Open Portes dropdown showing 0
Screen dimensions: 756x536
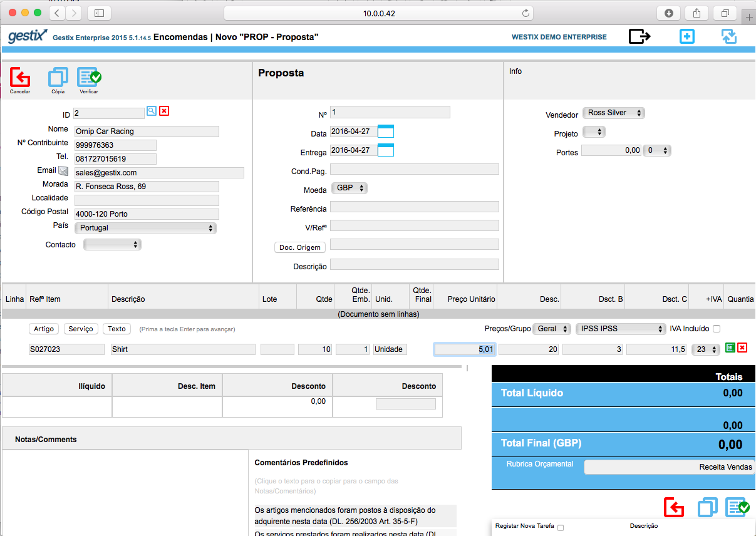coord(658,150)
